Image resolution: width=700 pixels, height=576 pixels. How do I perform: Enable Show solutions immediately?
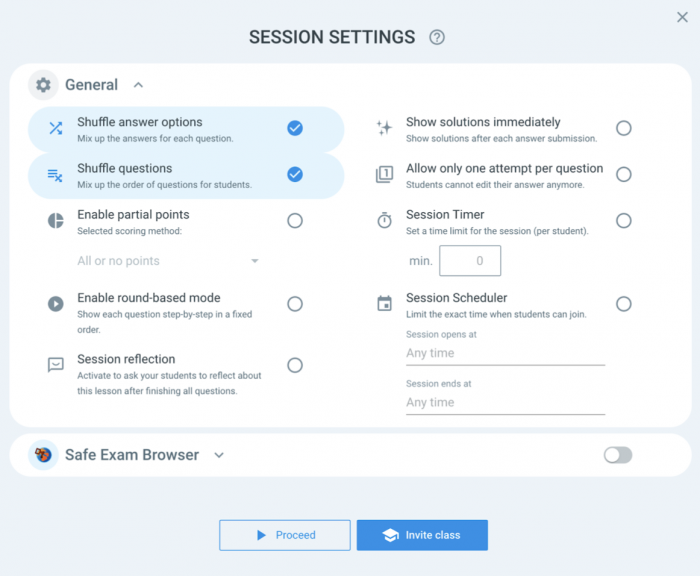(624, 129)
